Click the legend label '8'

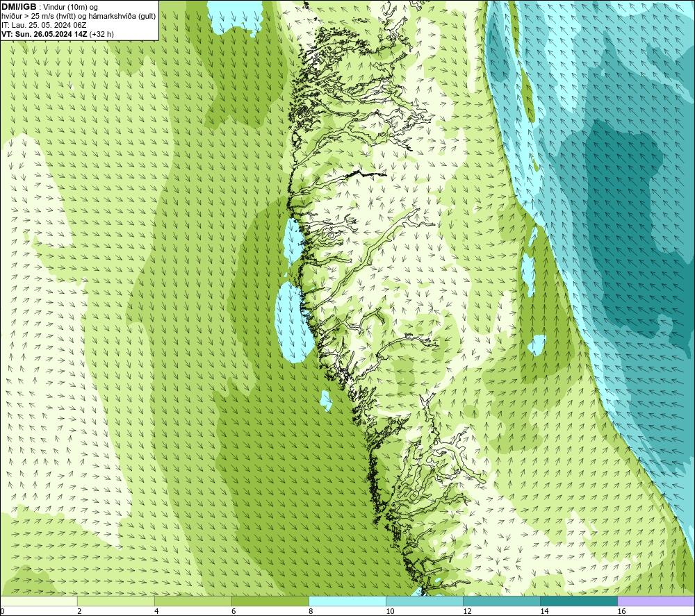tap(311, 611)
